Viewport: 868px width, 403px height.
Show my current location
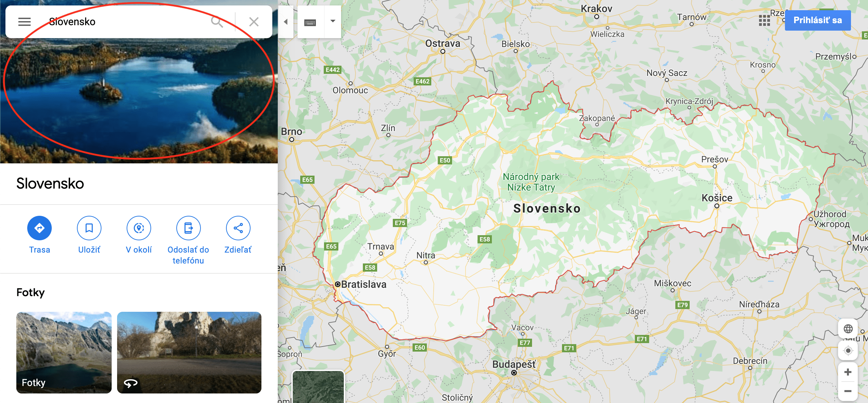[x=848, y=351]
